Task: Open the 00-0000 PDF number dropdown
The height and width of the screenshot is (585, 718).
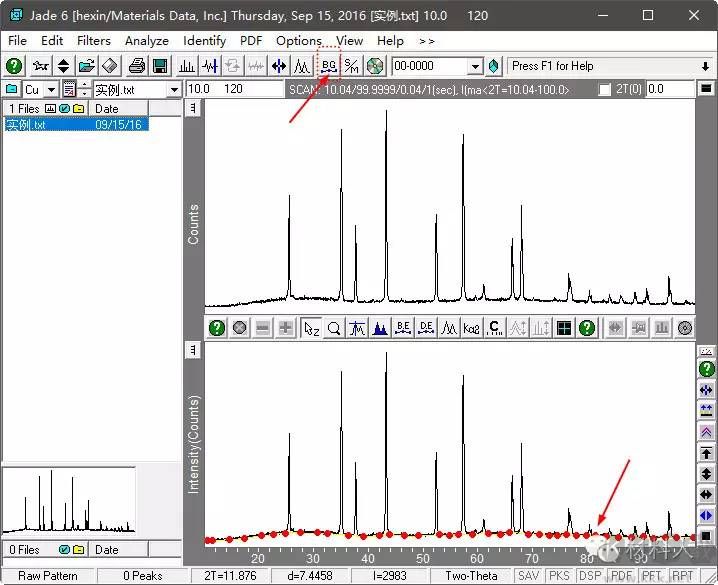Action: (475, 66)
